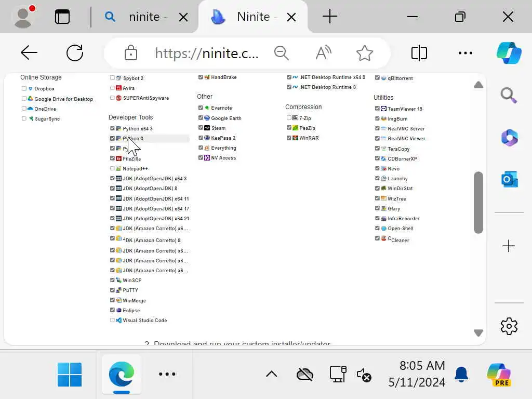Click the network tray icon
The image size is (532, 399).
338,374
